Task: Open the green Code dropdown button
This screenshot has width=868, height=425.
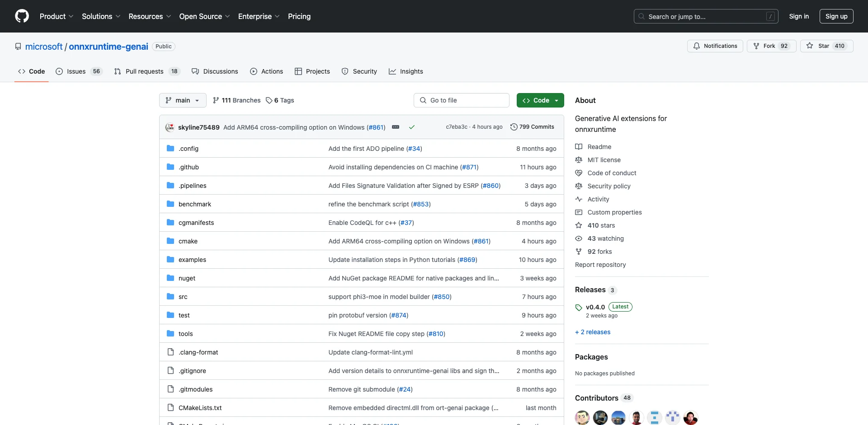Action: (540, 100)
